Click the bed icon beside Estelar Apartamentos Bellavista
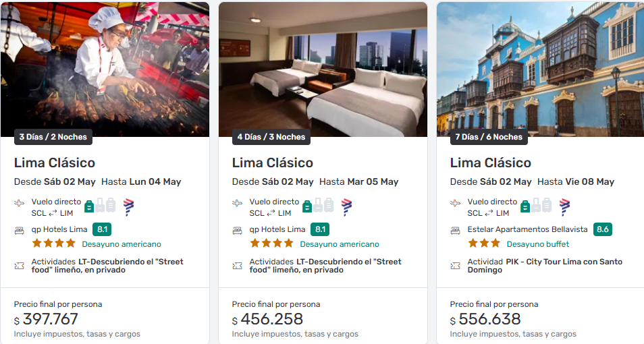The width and height of the screenshot is (644, 344). point(456,230)
